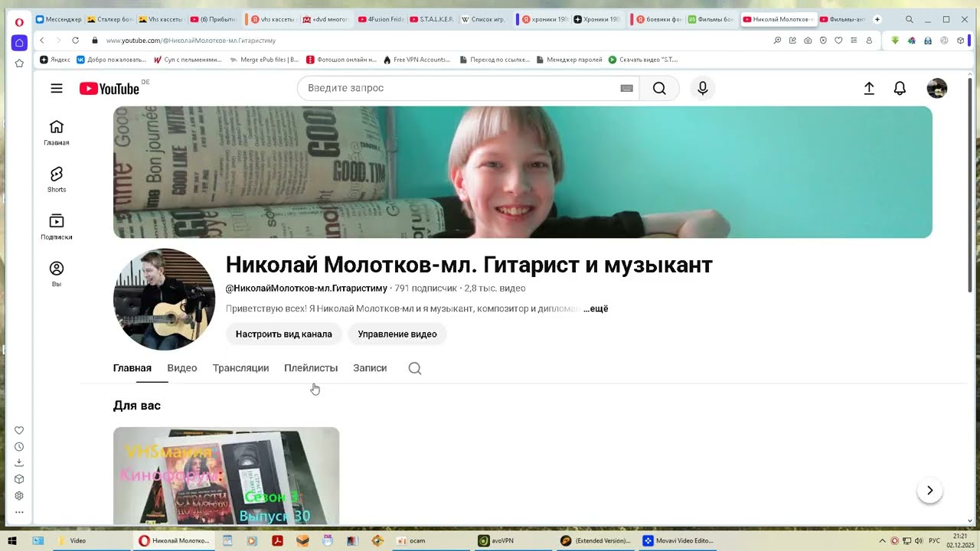Open the VHSмания video thumbnail
Image resolution: width=980 pixels, height=551 pixels.
tap(226, 476)
